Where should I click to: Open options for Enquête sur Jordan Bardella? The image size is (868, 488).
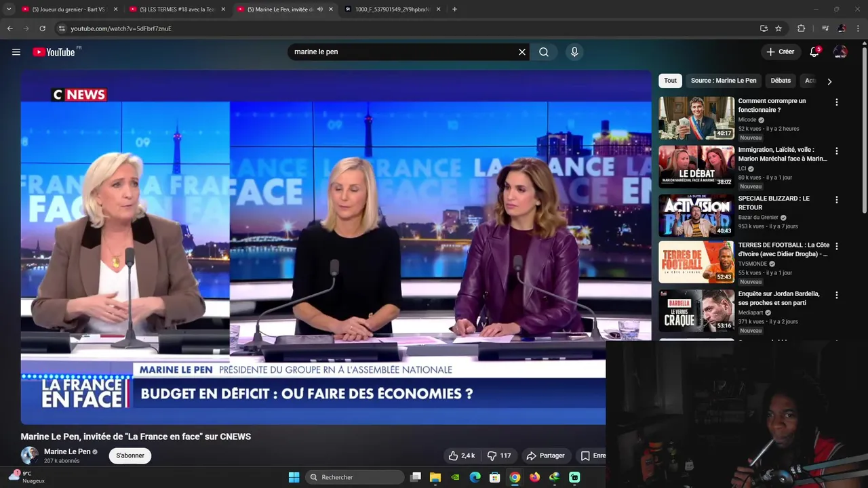pos(836,296)
